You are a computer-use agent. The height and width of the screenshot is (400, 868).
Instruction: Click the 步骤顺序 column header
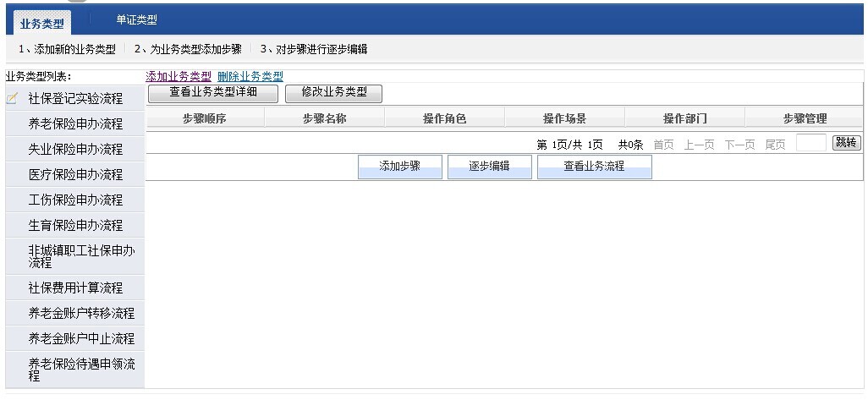point(205,119)
